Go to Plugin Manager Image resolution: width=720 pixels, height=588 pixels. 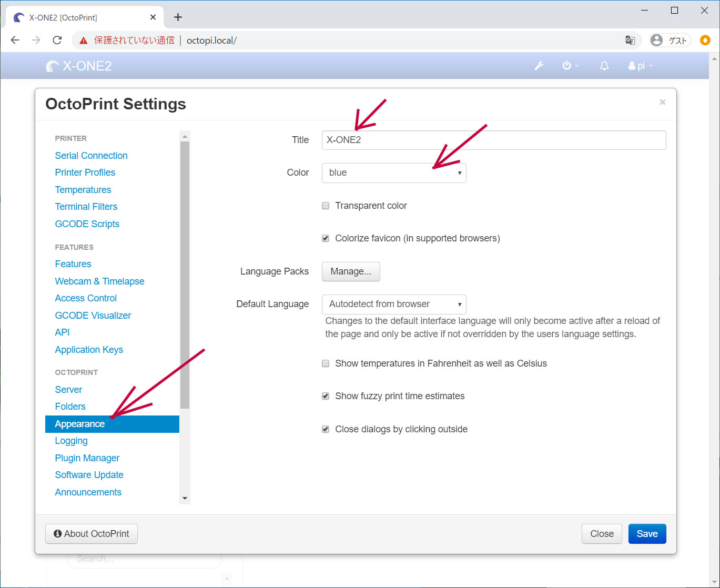tap(87, 458)
